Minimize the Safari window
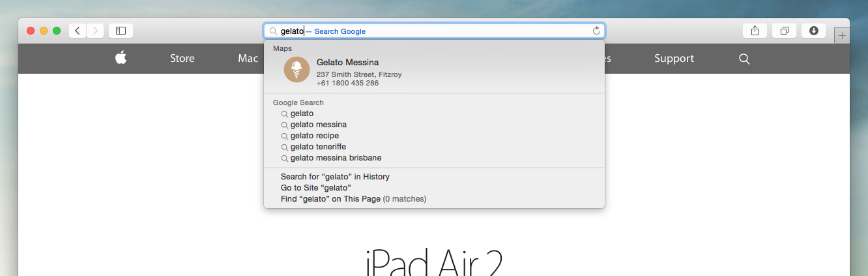 click(x=44, y=31)
